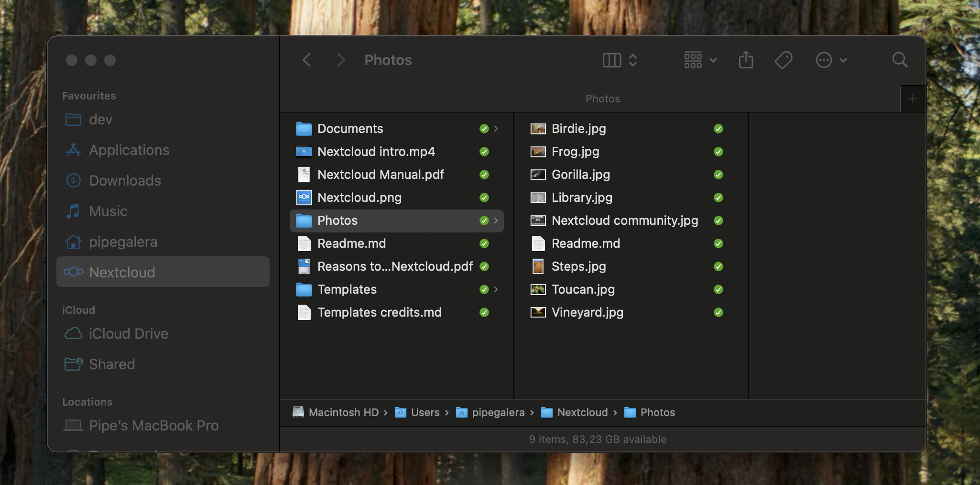Select Readme.md in the Photos column

pyautogui.click(x=631, y=243)
